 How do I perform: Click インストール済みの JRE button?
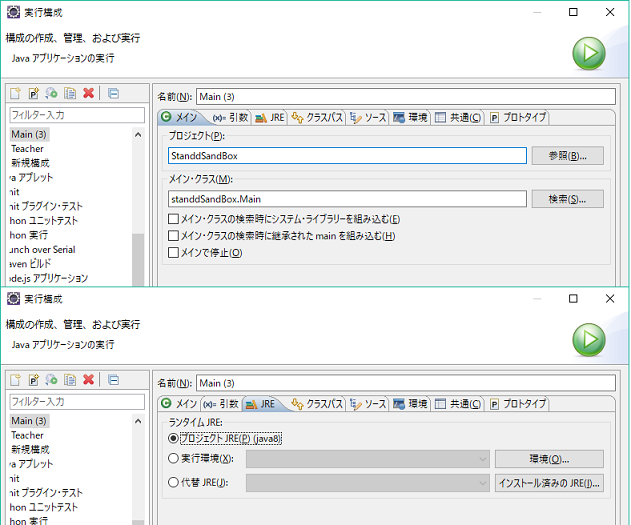point(549,483)
